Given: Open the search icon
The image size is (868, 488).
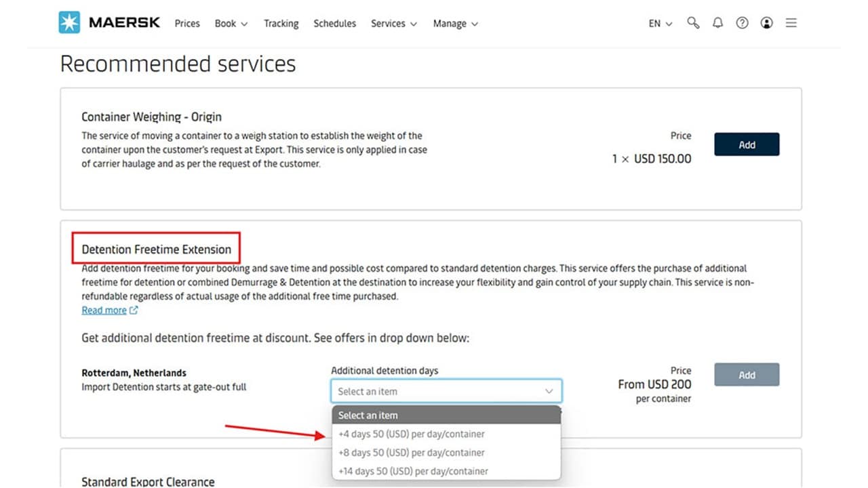Looking at the screenshot, I should [x=693, y=22].
